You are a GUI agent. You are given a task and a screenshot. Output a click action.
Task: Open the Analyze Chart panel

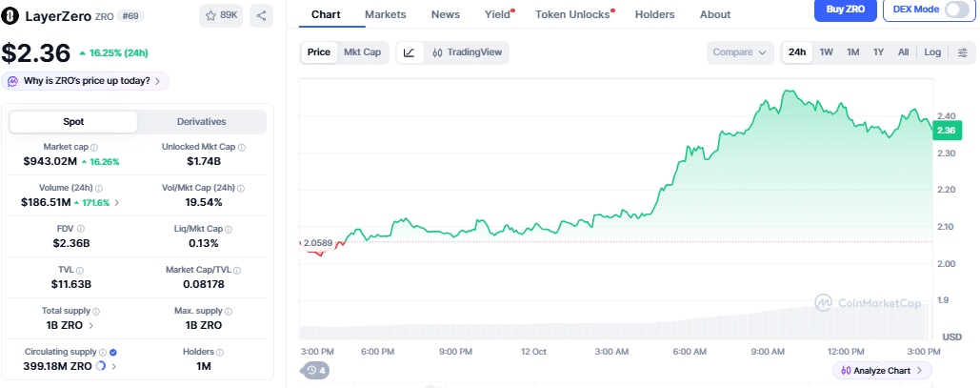tap(882, 371)
